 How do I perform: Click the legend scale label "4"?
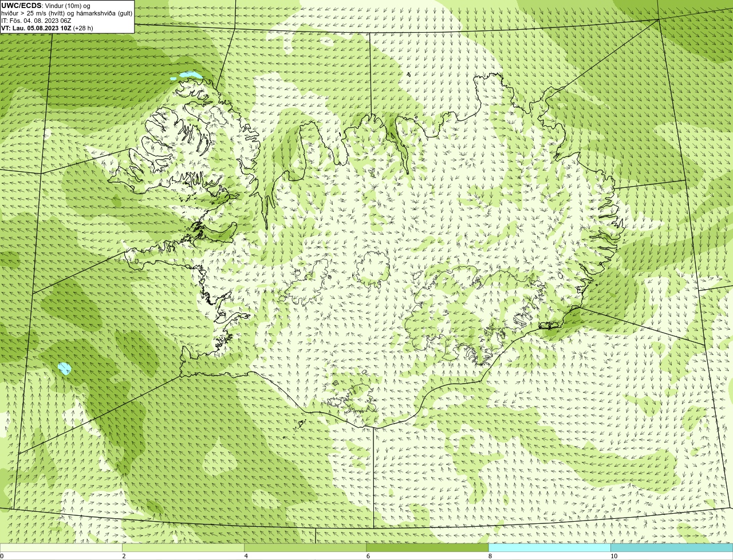pos(246,556)
